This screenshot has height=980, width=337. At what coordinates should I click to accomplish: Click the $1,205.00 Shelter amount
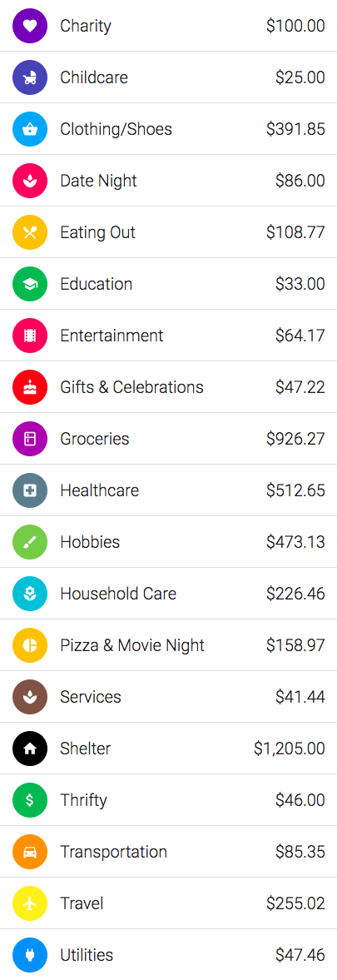290,749
